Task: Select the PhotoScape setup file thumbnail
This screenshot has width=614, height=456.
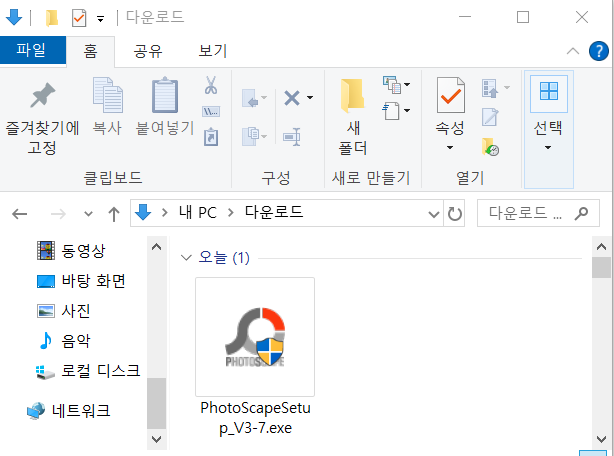Action: pos(255,337)
